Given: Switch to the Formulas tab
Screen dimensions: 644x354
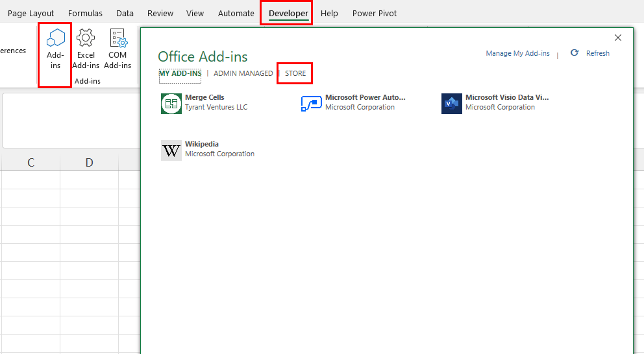Looking at the screenshot, I should click(x=85, y=13).
